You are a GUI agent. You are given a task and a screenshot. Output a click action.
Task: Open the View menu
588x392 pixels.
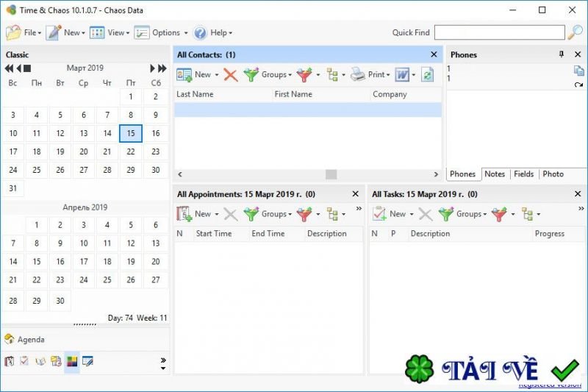tap(110, 32)
